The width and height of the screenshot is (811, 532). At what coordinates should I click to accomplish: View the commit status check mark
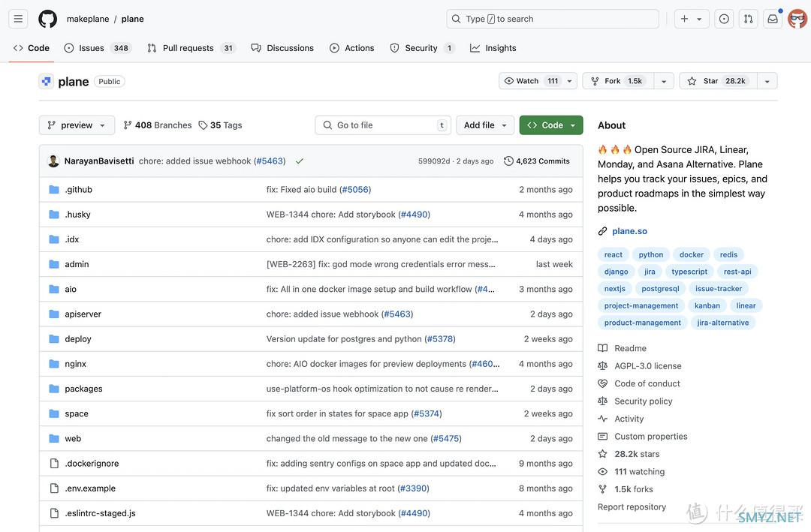point(299,161)
